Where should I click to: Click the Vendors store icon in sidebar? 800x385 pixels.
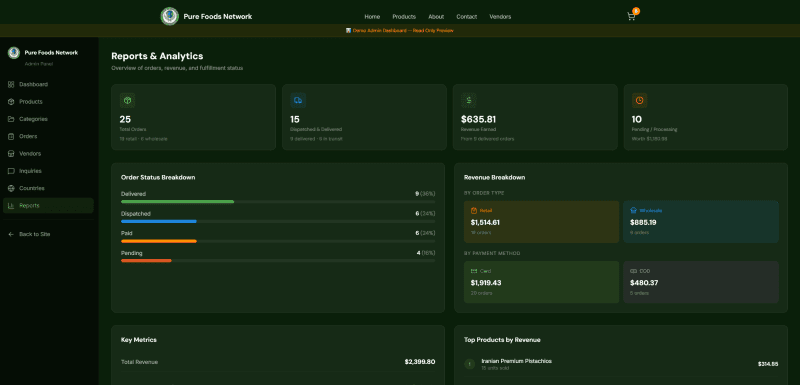click(11, 154)
